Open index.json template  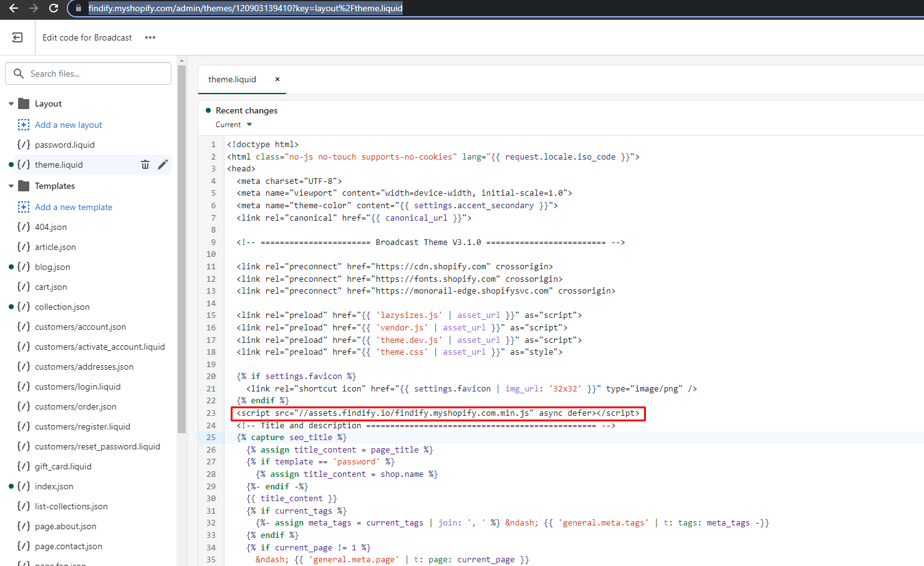point(54,486)
